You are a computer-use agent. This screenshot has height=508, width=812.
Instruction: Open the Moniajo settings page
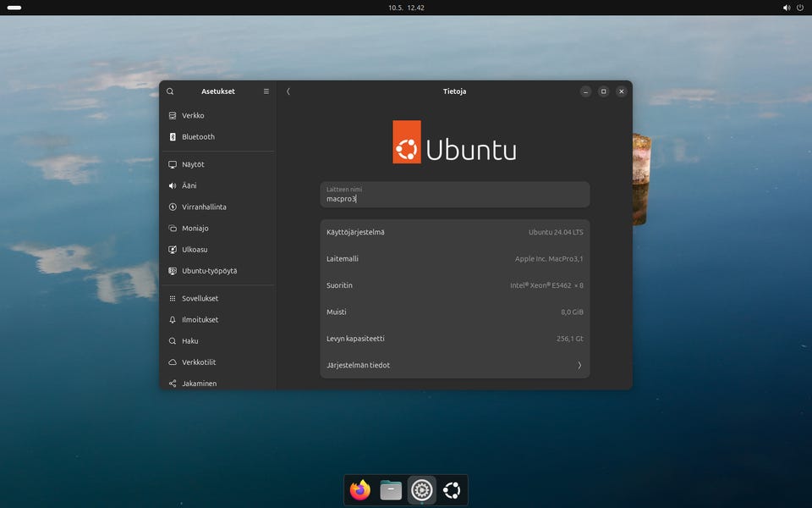pos(218,228)
